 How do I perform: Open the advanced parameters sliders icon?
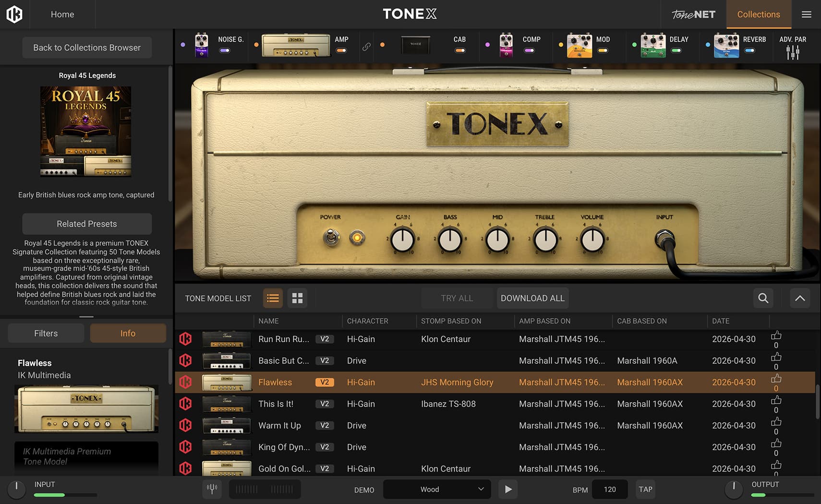click(793, 52)
